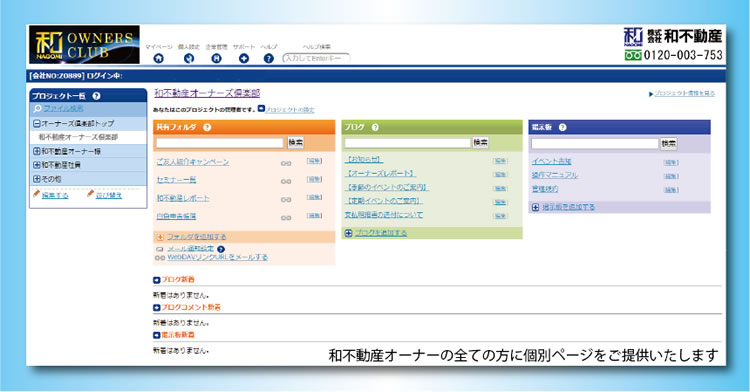Open ご友人紹介キャンペーン folder

(193, 162)
